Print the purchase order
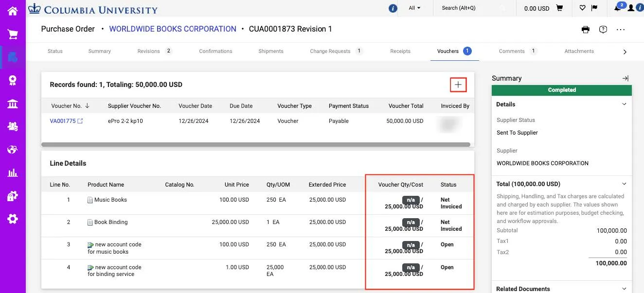Image resolution: width=644 pixels, height=293 pixels. pyautogui.click(x=586, y=30)
